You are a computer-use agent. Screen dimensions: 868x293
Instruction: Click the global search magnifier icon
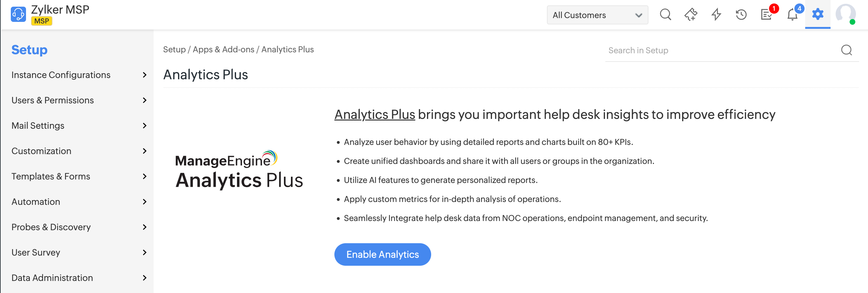(x=665, y=15)
